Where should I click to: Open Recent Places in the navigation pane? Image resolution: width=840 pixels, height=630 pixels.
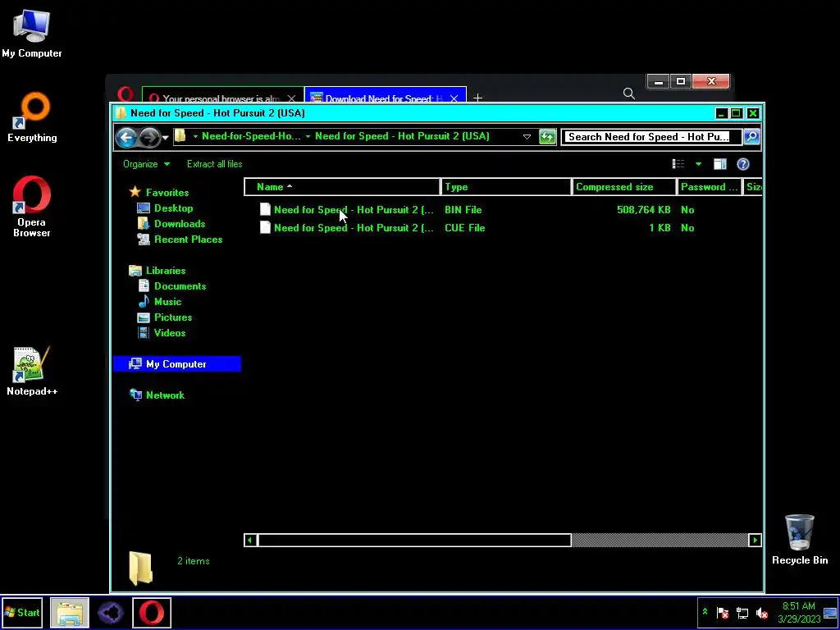(x=188, y=240)
